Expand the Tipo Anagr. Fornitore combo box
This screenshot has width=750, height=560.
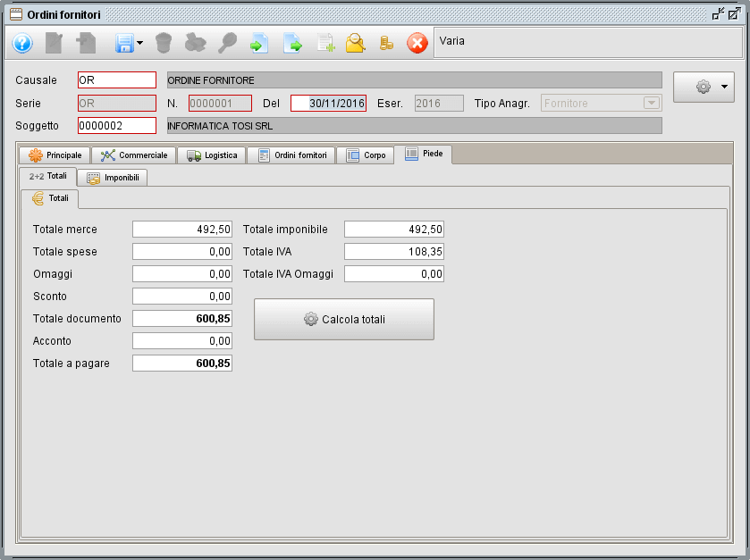651,103
